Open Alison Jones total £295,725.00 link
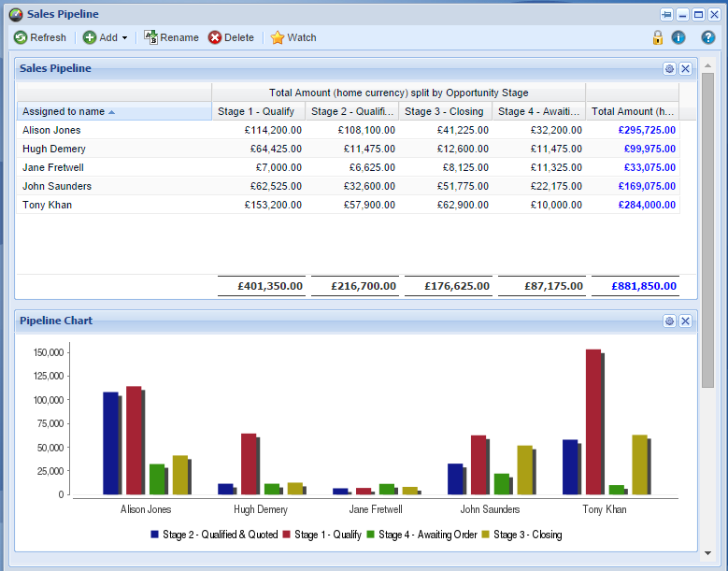Screen dimensions: 728x571 click(x=647, y=130)
